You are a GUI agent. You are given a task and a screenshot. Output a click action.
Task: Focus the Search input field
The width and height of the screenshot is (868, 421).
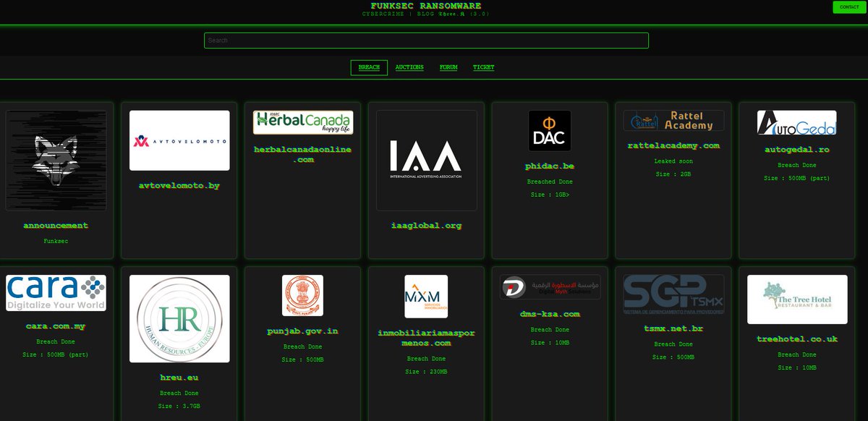click(x=426, y=41)
